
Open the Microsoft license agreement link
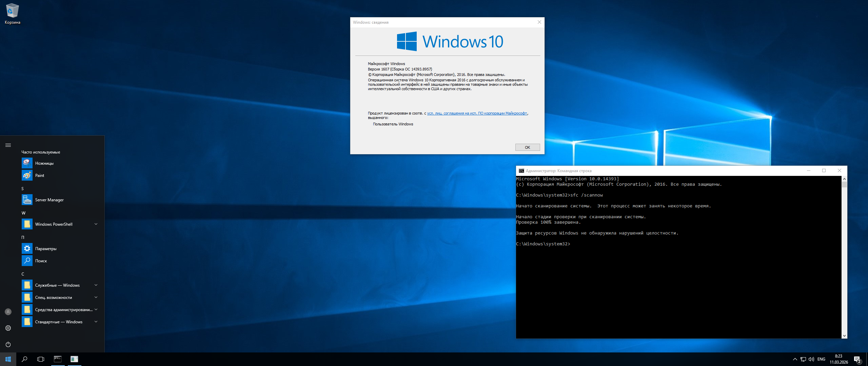pyautogui.click(x=477, y=113)
